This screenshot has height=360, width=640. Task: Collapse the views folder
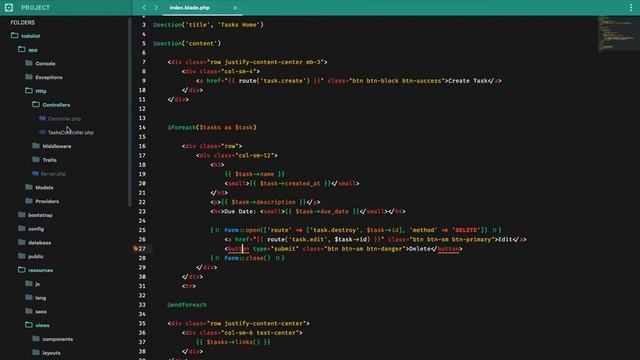coord(37,325)
